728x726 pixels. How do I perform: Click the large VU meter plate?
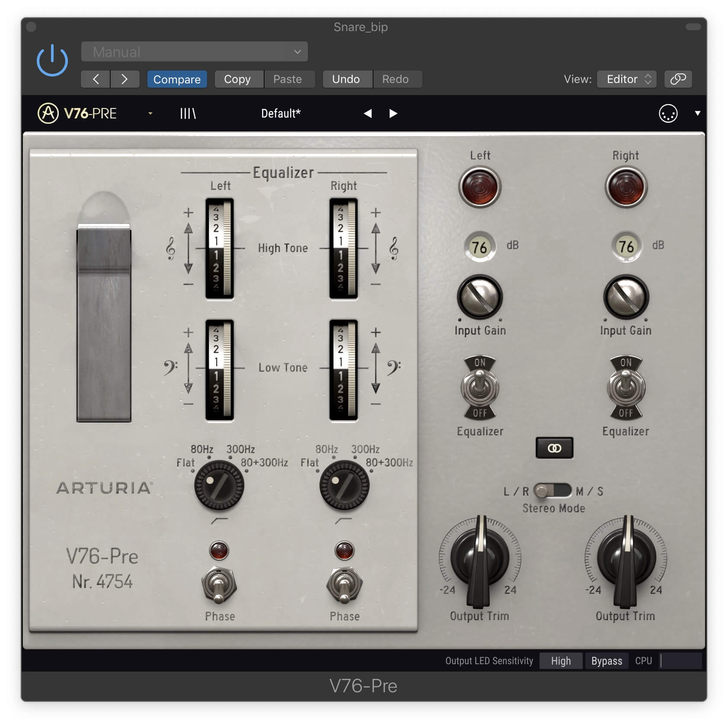[104, 322]
